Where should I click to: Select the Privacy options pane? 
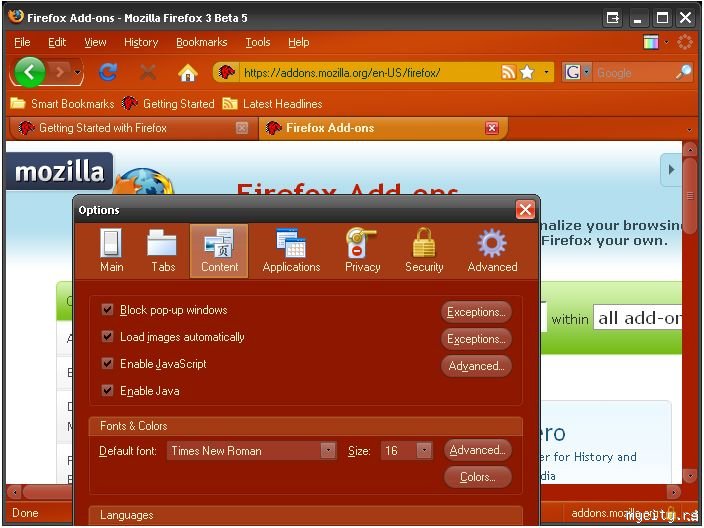click(x=362, y=251)
